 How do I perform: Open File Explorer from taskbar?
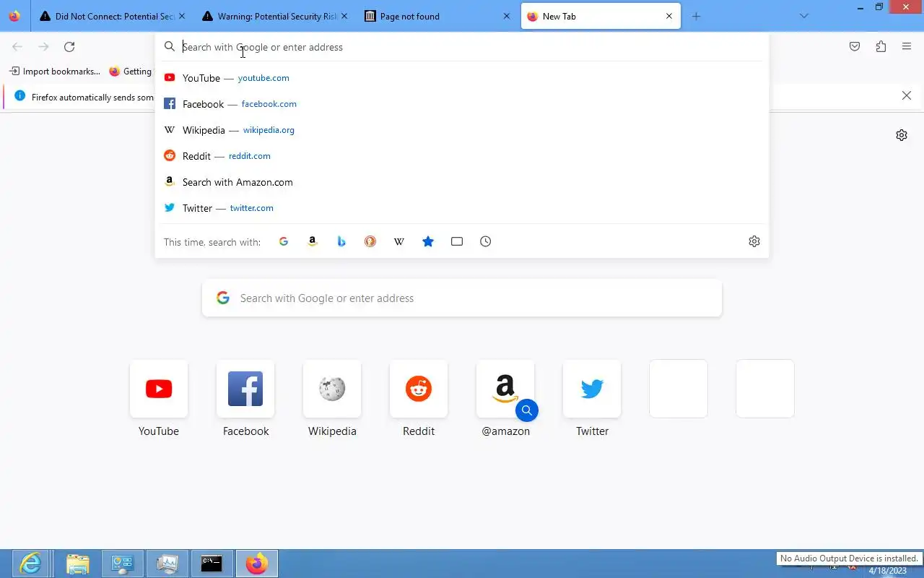tap(77, 564)
